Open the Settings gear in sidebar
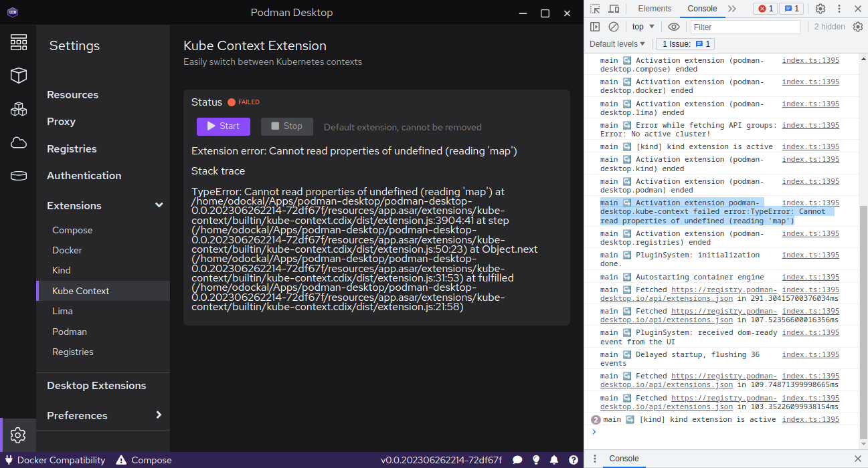The width and height of the screenshot is (868, 468). click(18, 435)
